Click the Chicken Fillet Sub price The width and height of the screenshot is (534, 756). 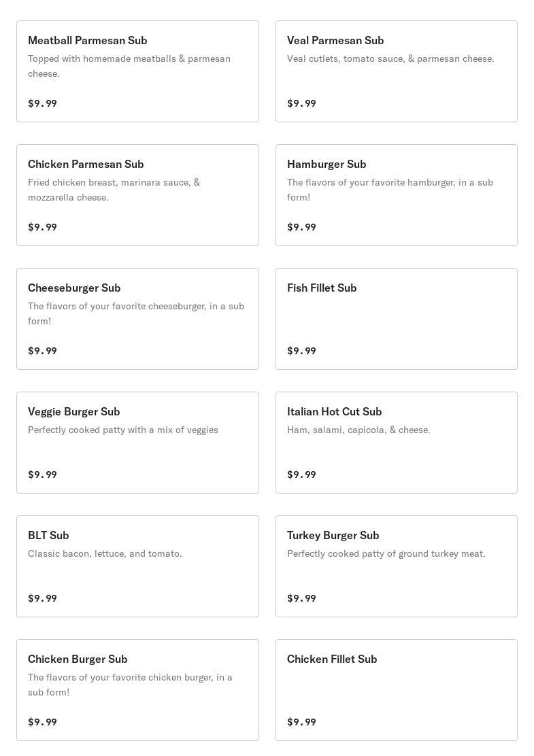[301, 722]
